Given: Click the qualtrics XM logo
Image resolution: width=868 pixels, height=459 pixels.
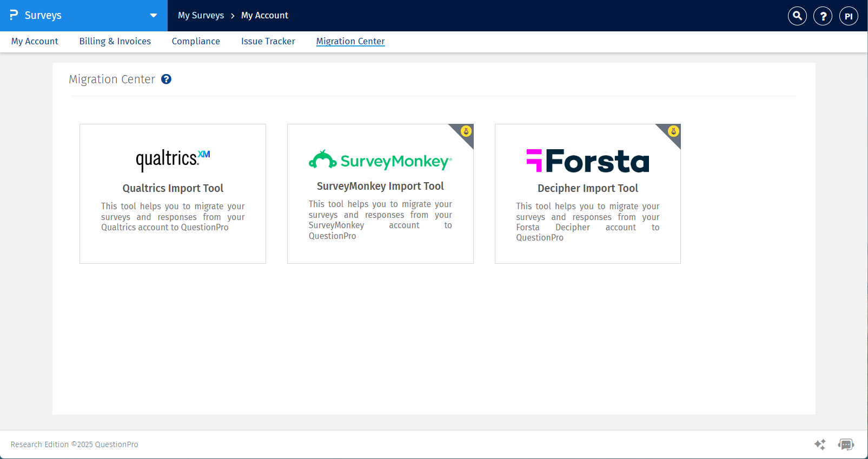Looking at the screenshot, I should (173, 160).
